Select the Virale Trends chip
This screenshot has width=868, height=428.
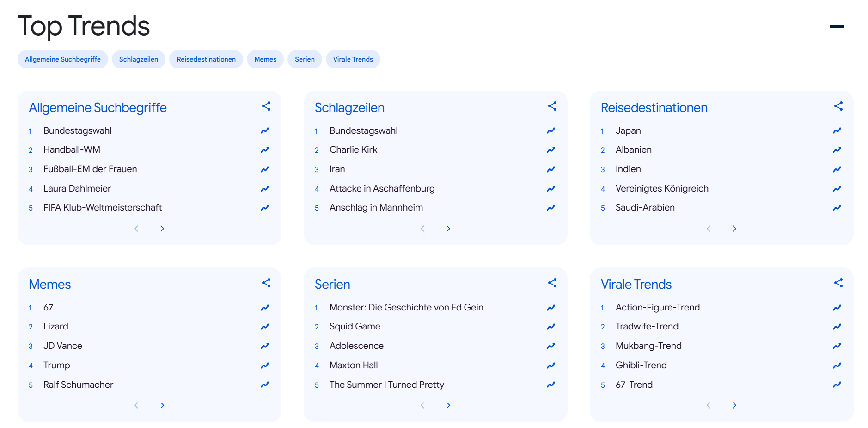click(353, 59)
